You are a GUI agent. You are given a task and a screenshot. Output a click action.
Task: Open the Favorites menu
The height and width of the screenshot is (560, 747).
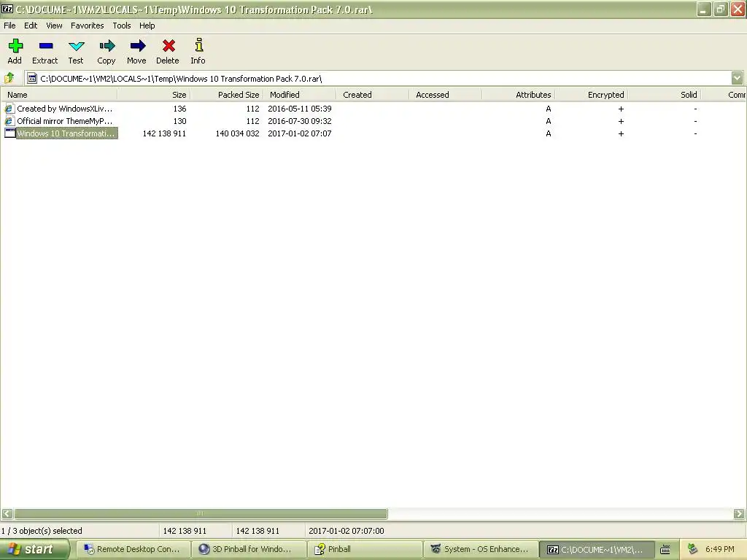pos(88,26)
